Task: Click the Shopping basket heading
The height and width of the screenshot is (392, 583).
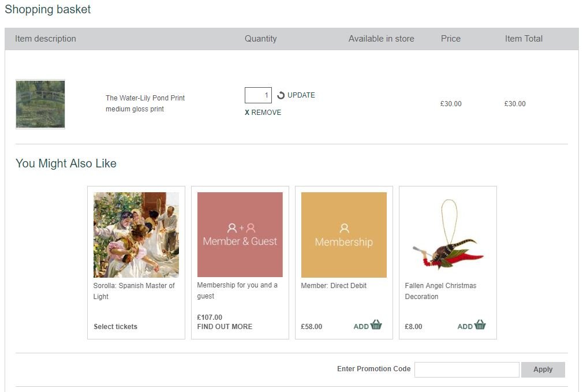Action: (x=47, y=9)
